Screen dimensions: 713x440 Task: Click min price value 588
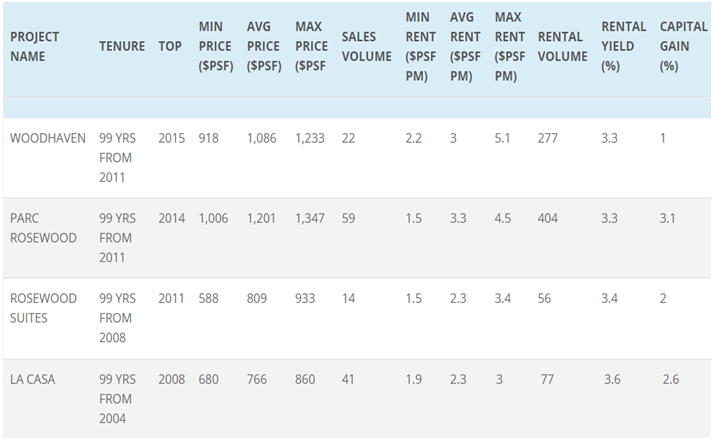208,299
